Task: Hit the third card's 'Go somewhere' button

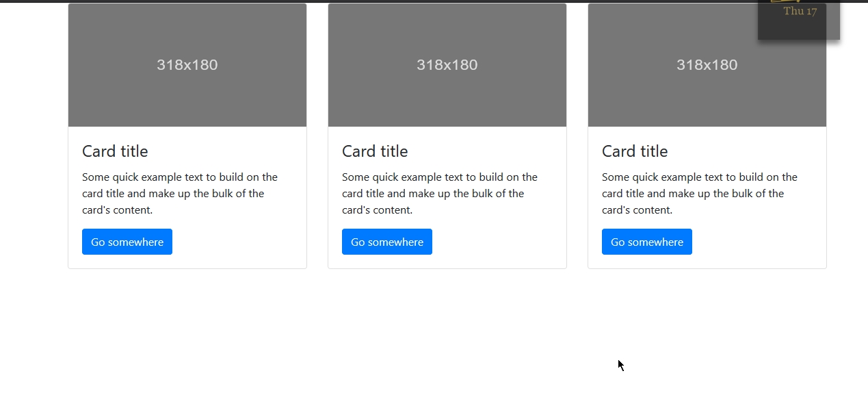Action: [646, 242]
